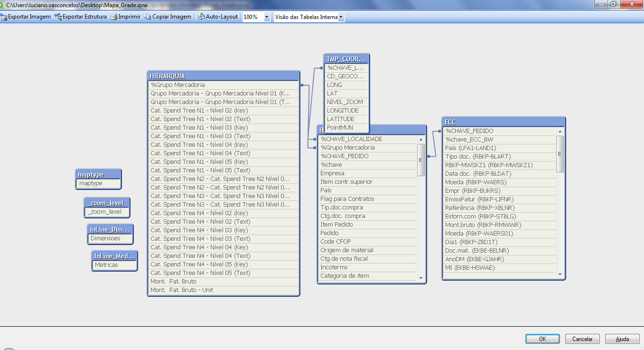Image resolution: width=644 pixels, height=350 pixels.
Task: Select the LONG field
Action: (x=346, y=85)
